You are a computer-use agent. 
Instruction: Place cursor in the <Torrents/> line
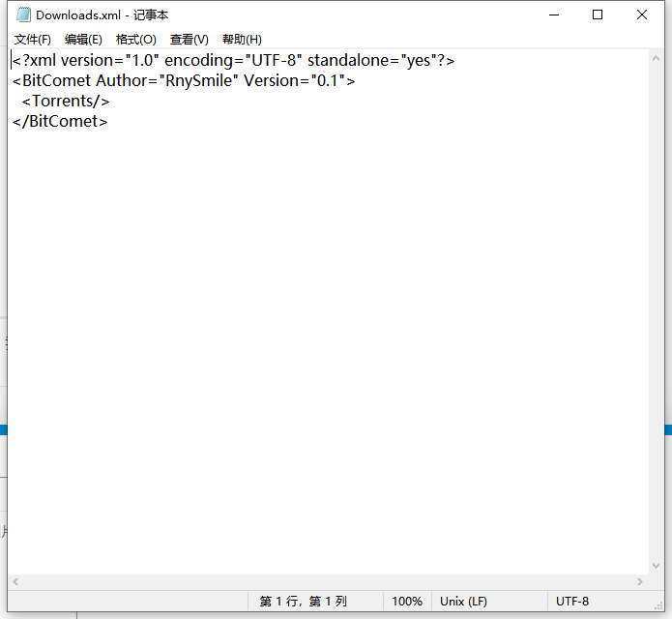coord(66,101)
